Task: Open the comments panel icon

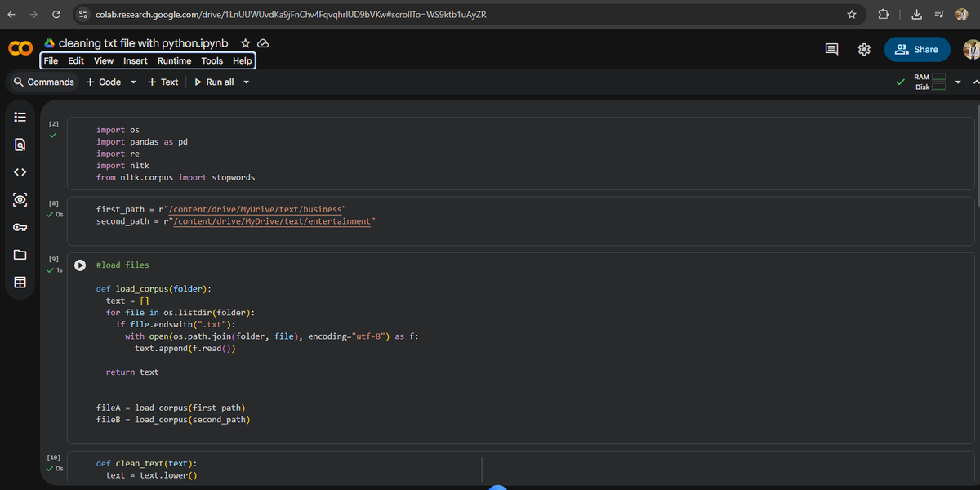Action: point(832,50)
